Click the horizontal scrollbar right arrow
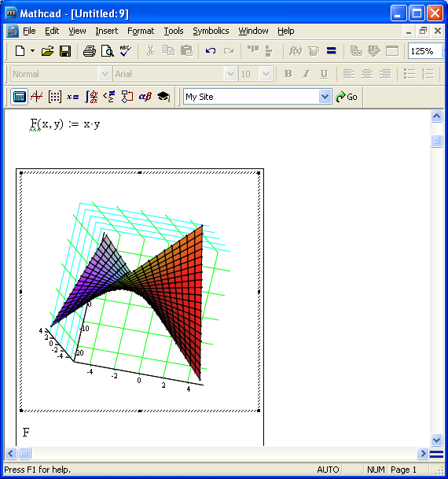This screenshot has height=479, width=448. click(423, 453)
